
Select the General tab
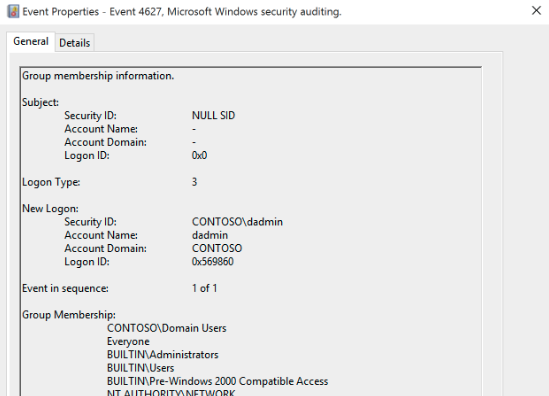coord(31,42)
